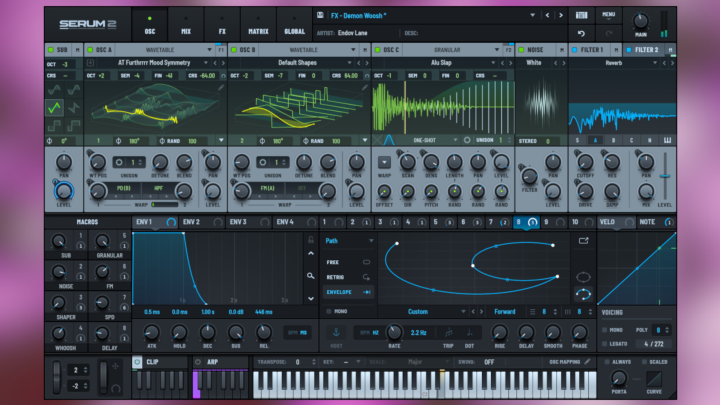Enable the ALWAYS portamento checkbox
Screen dimensions: 720x405
607,362
